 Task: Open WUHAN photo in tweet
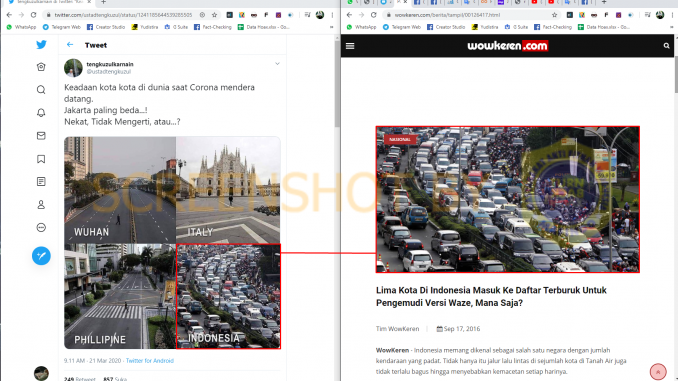(x=120, y=190)
